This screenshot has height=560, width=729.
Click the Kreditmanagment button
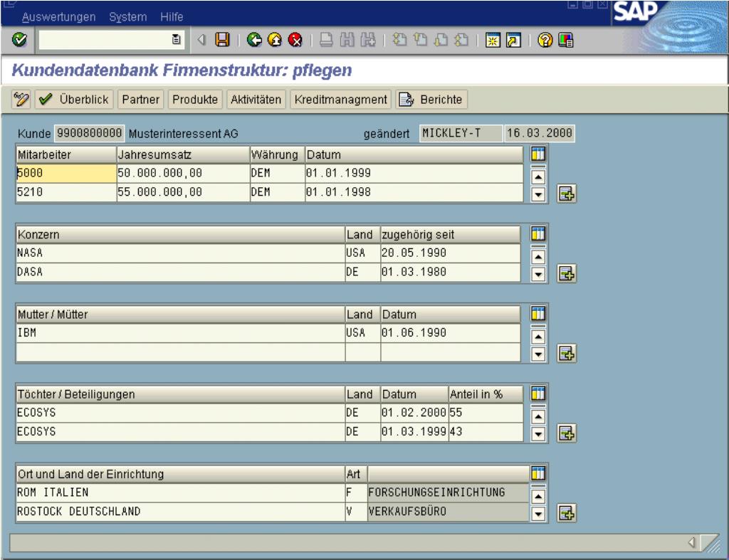click(x=340, y=100)
